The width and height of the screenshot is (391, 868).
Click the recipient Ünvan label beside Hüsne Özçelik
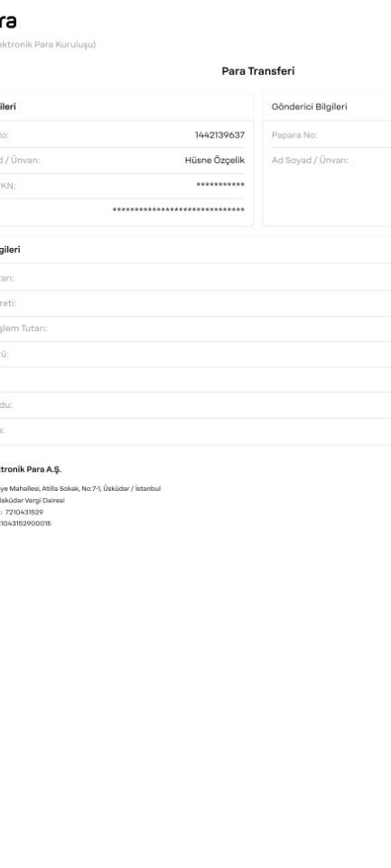[x=20, y=161]
